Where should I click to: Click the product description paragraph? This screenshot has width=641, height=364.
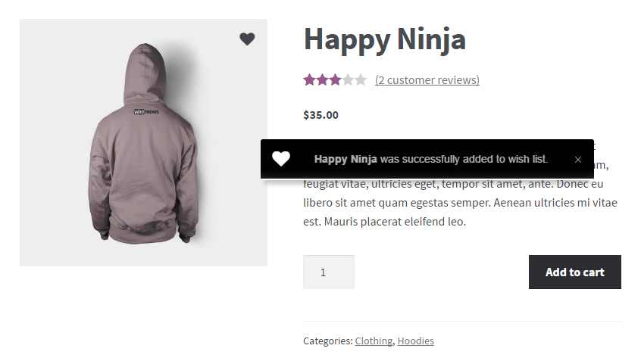pos(460,203)
